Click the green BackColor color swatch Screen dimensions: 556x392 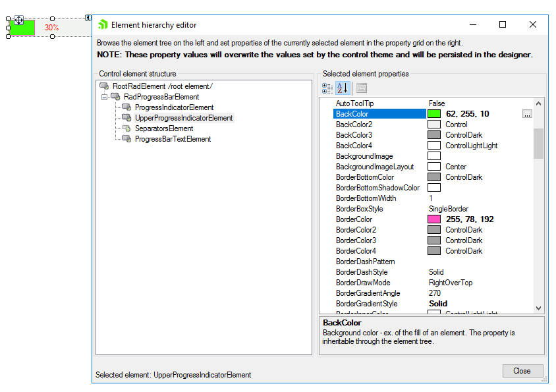pyautogui.click(x=433, y=113)
